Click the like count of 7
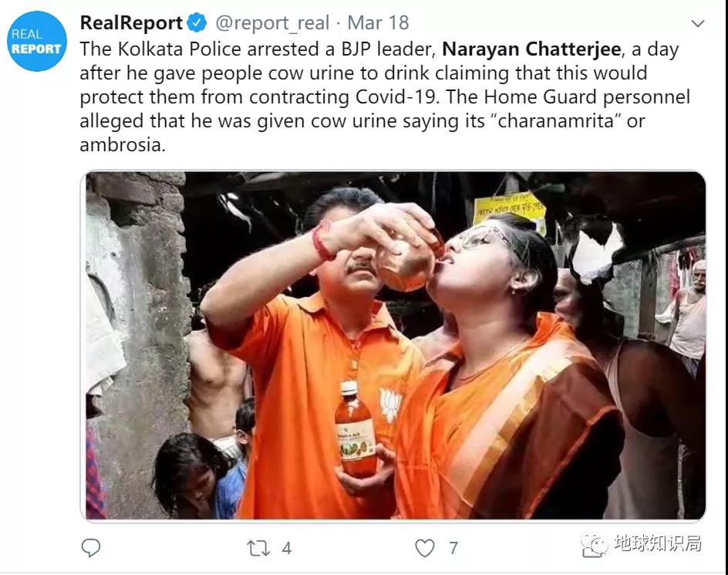Image resolution: width=728 pixels, height=575 pixels. tap(453, 548)
